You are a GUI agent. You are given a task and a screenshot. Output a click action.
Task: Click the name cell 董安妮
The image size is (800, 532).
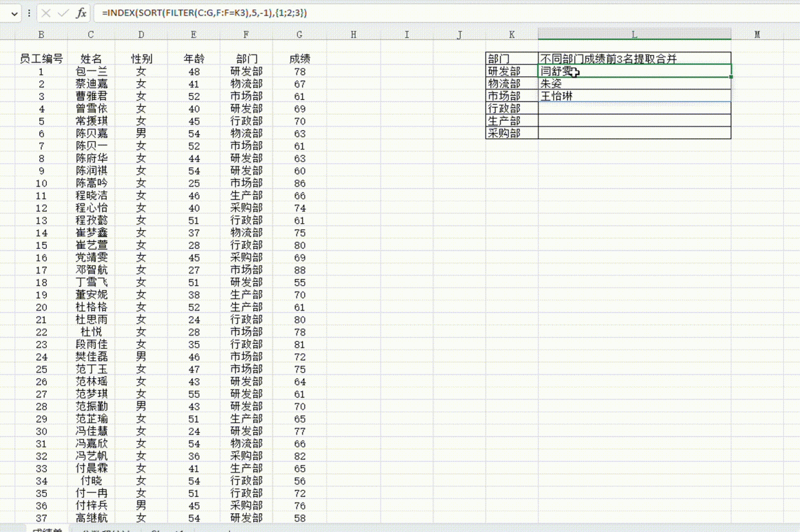point(91,294)
